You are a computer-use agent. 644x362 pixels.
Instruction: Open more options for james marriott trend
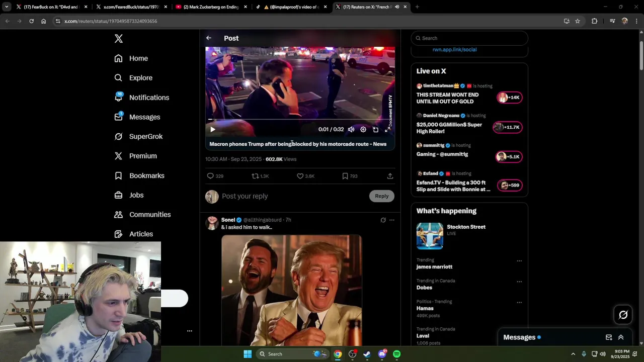(519, 261)
